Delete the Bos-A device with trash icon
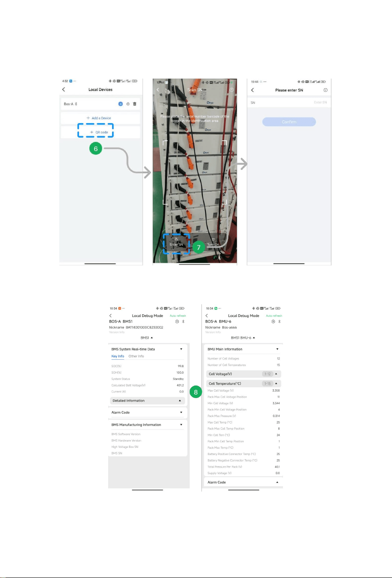Screen dimensions: 392x578 click(x=135, y=104)
